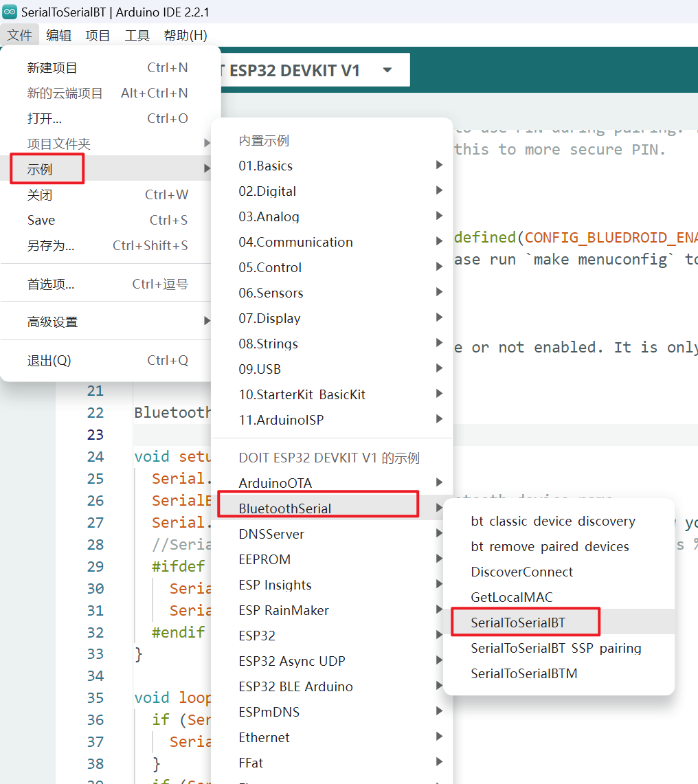Viewport: 698px width, 784px height.
Task: Click 打开... in the file menu
Action: click(107, 118)
